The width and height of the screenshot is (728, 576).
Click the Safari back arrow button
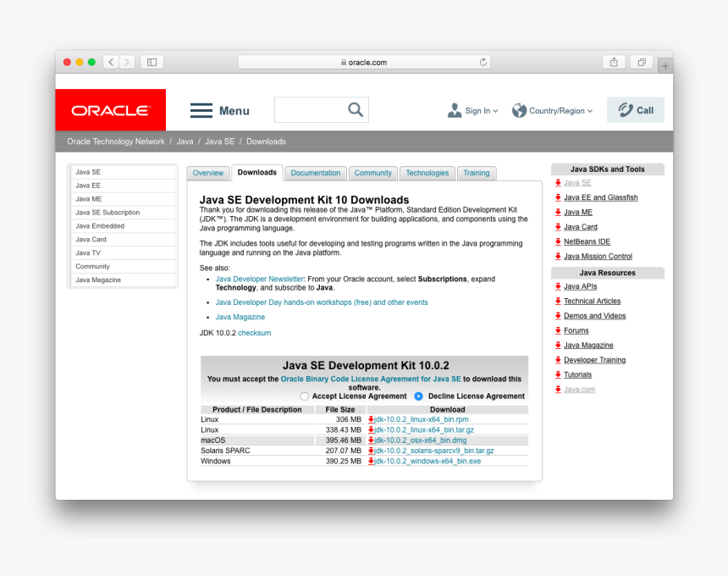pyautogui.click(x=111, y=62)
